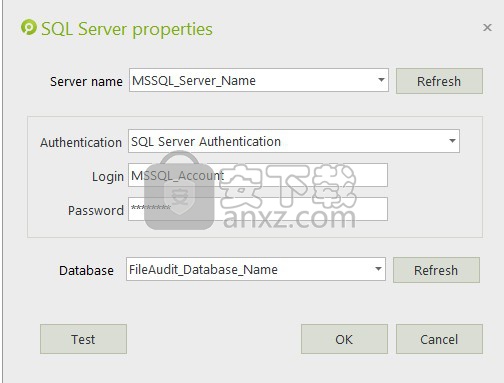Click the green FileAudit logo icon

coord(29,27)
